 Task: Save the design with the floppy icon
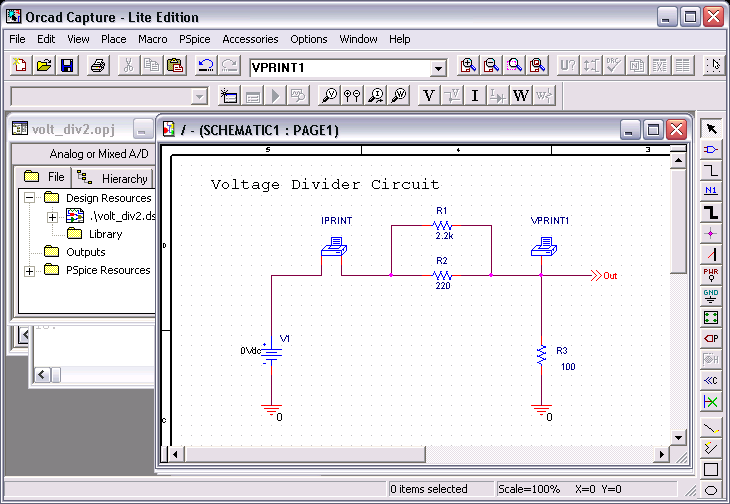68,66
